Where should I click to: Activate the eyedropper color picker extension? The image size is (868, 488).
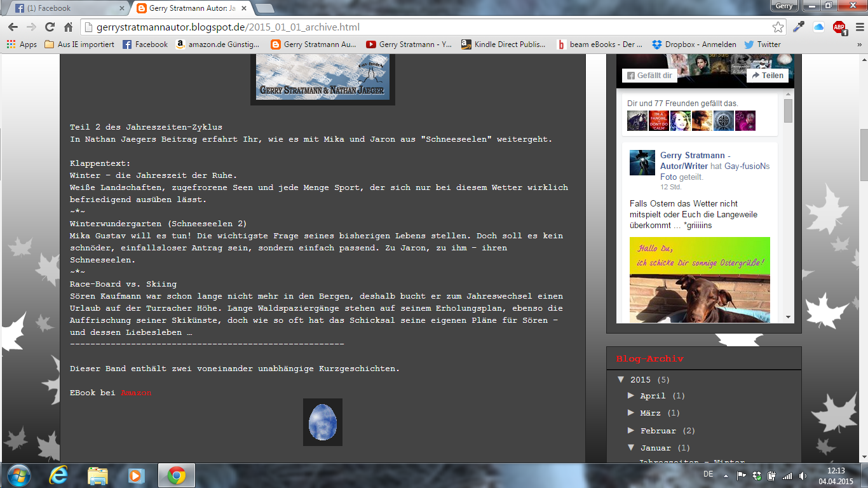click(799, 27)
